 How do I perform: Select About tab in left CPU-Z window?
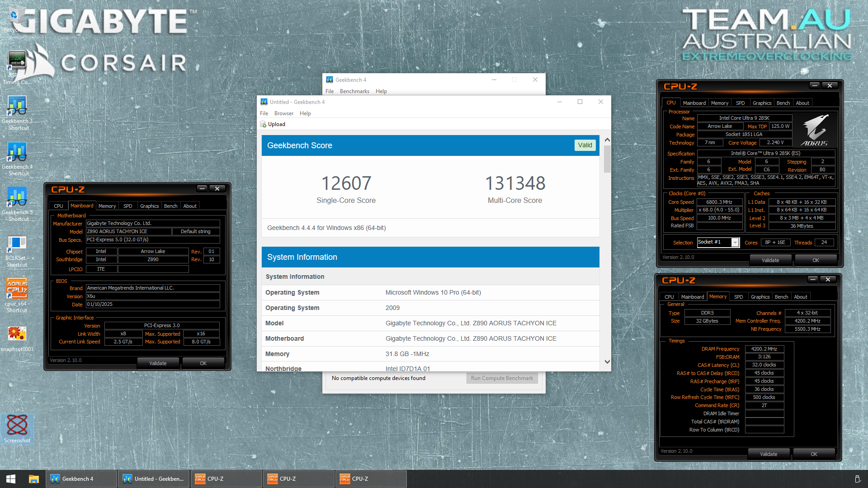click(190, 206)
